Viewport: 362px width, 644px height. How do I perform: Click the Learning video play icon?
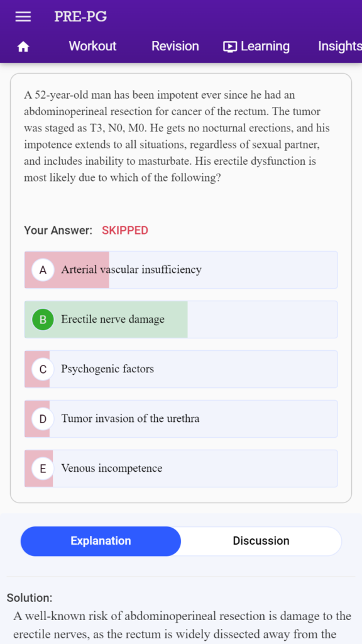(x=230, y=47)
